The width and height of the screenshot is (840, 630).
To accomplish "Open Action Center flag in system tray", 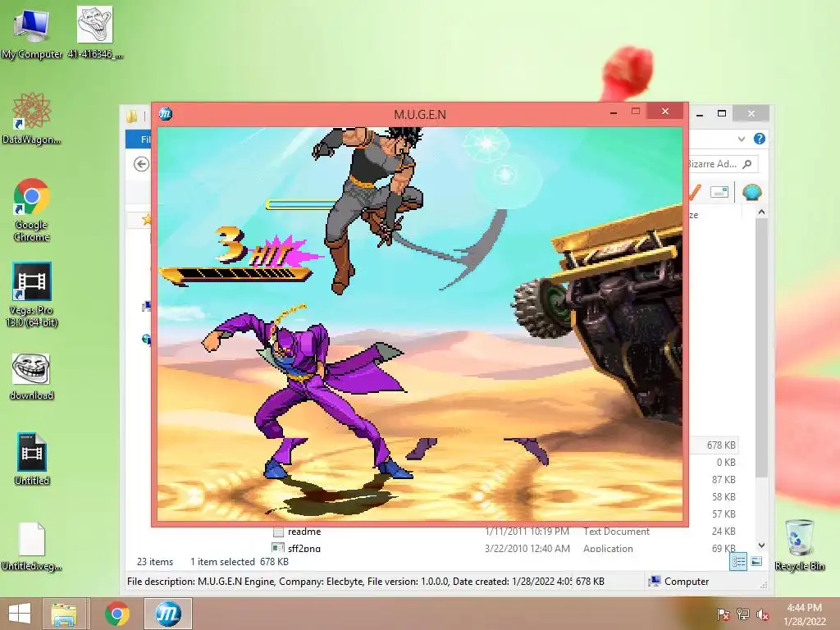I will click(x=724, y=614).
